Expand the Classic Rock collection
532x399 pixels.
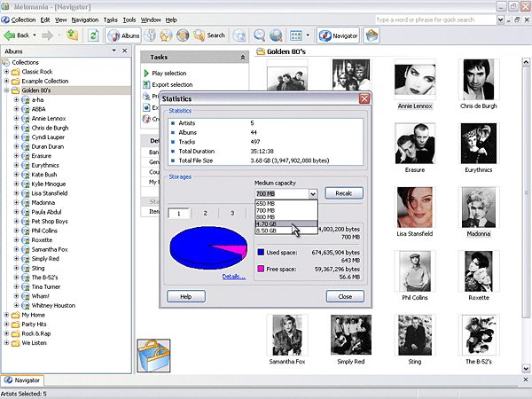pos(7,72)
